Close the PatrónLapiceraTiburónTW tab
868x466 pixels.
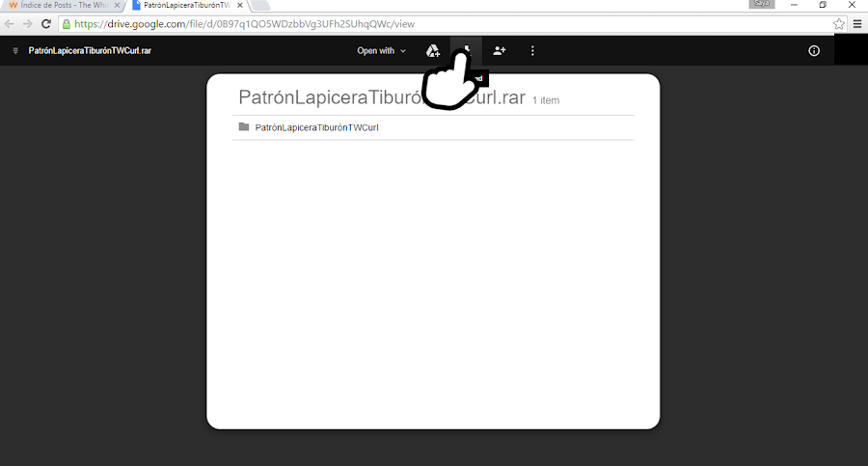(x=240, y=5)
